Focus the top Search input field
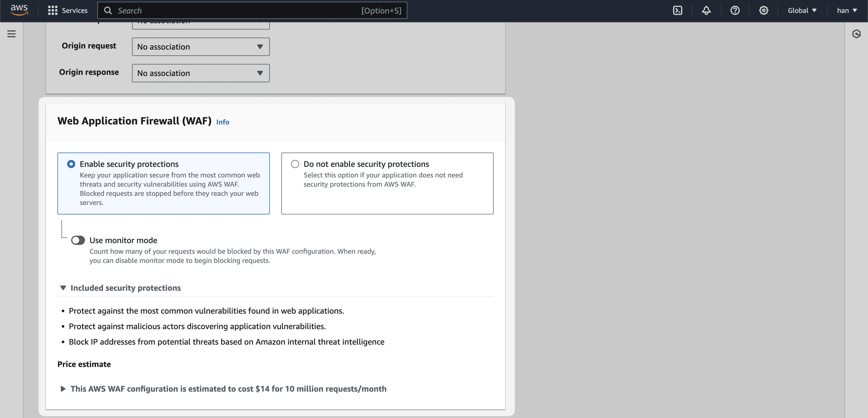Image resolution: width=868 pixels, height=418 pixels. coord(252,10)
